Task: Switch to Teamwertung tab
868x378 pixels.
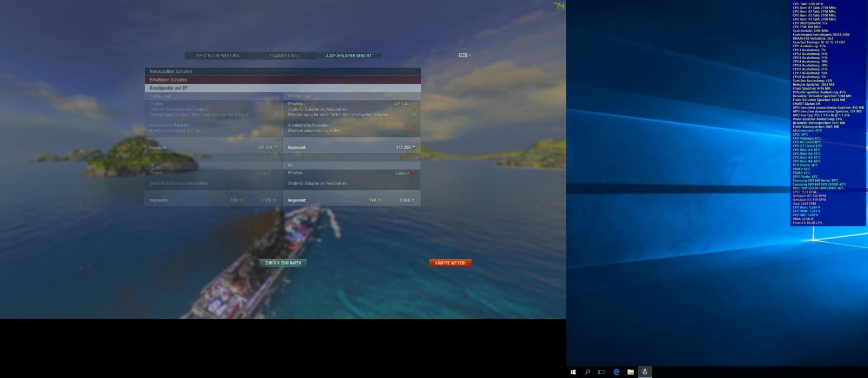Action: (283, 55)
